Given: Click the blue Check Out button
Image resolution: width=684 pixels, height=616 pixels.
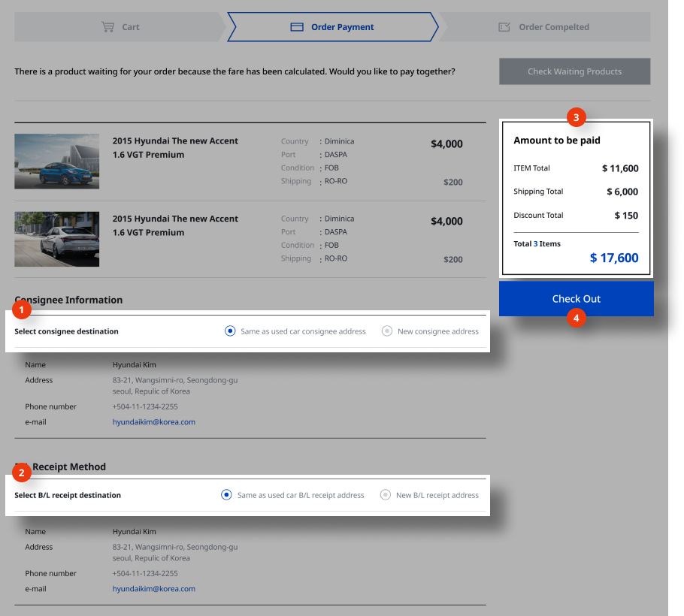Looking at the screenshot, I should 577,299.
